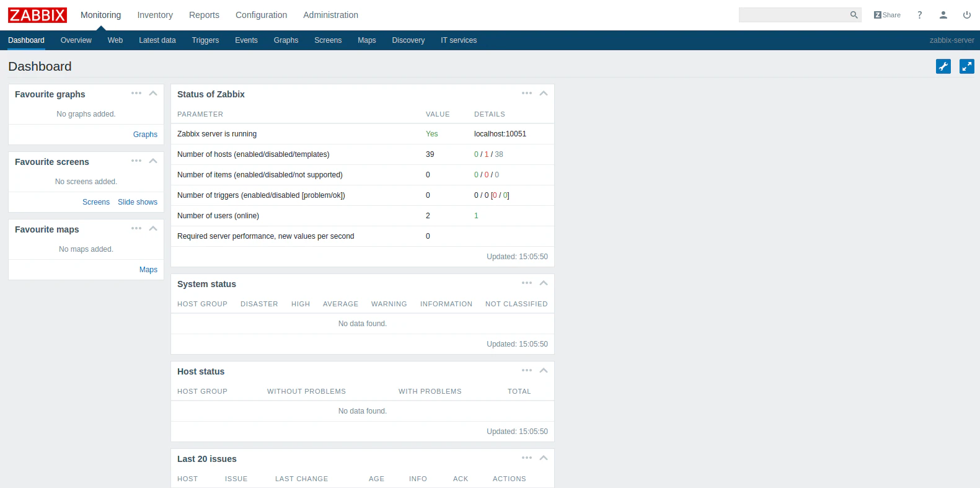Click the wrench edit dashboard button
Screen dimensions: 980x488
(x=943, y=66)
